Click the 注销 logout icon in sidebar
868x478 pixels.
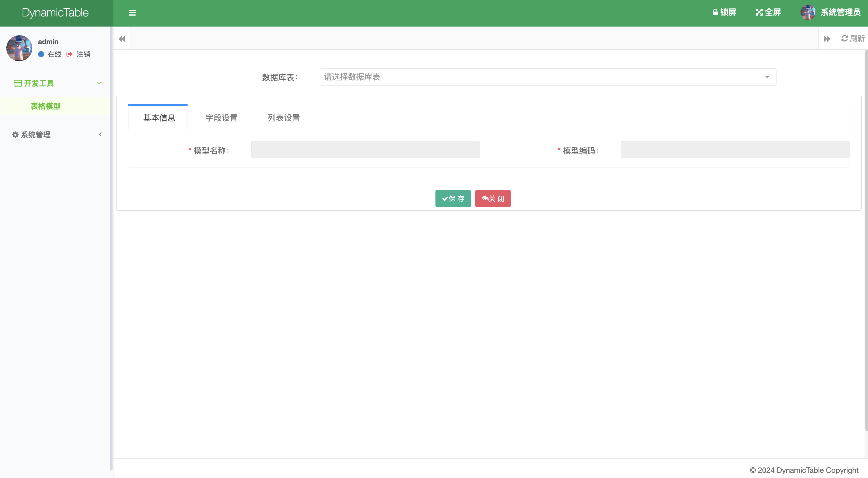coord(70,54)
